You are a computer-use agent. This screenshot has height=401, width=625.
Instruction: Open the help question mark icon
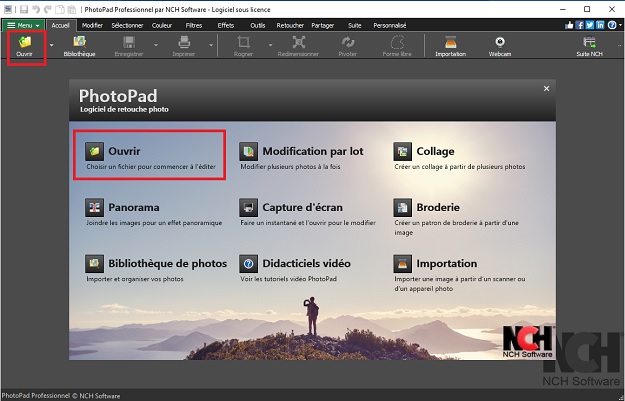point(612,25)
